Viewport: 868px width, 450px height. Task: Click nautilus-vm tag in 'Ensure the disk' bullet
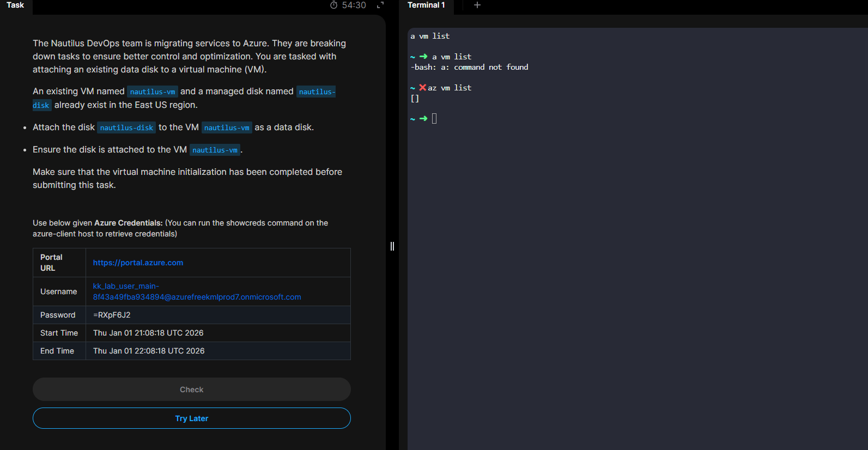[215, 150]
